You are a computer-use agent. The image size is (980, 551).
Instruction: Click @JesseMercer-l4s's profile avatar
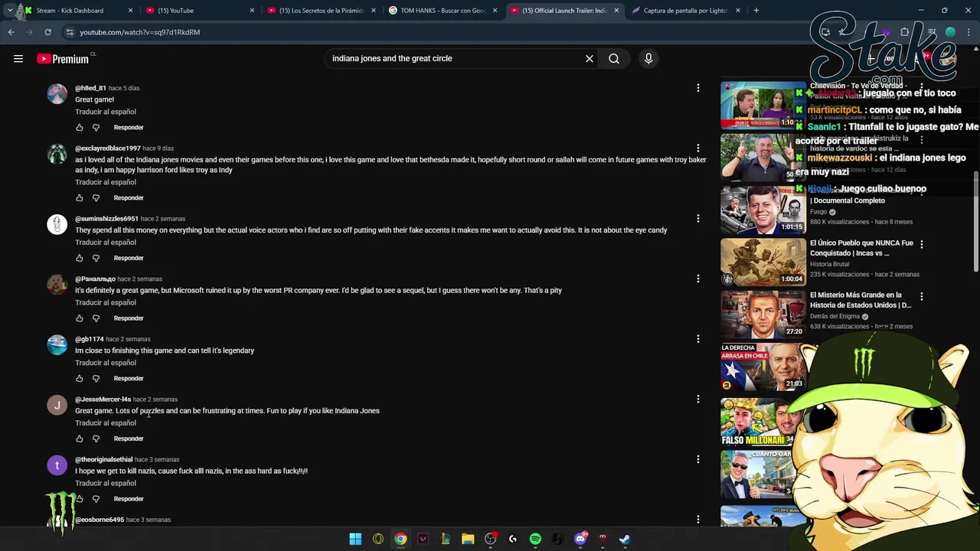click(x=57, y=405)
